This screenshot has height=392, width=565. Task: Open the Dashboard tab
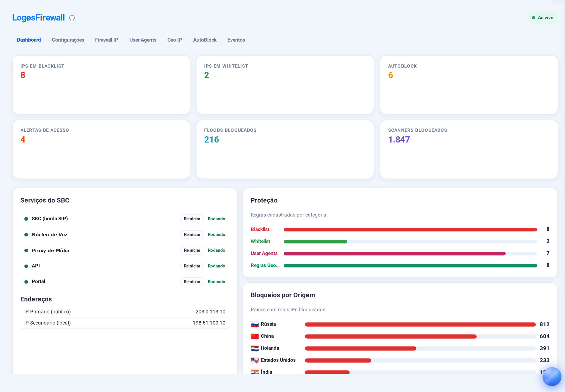tap(29, 40)
